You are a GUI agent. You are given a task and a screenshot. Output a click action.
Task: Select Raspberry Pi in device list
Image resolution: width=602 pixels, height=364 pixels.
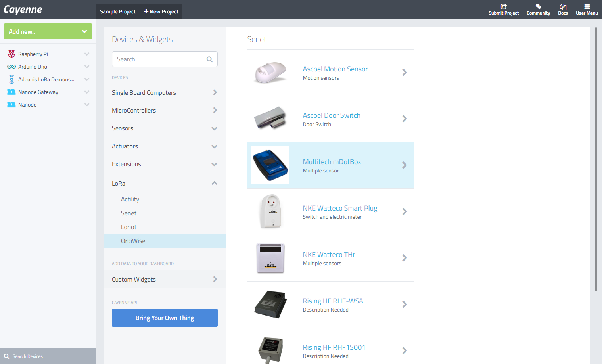tap(33, 54)
